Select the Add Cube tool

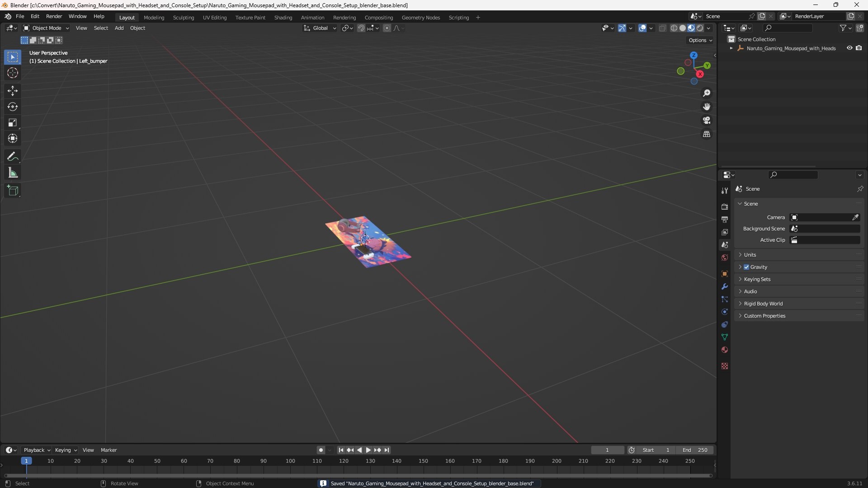click(13, 191)
